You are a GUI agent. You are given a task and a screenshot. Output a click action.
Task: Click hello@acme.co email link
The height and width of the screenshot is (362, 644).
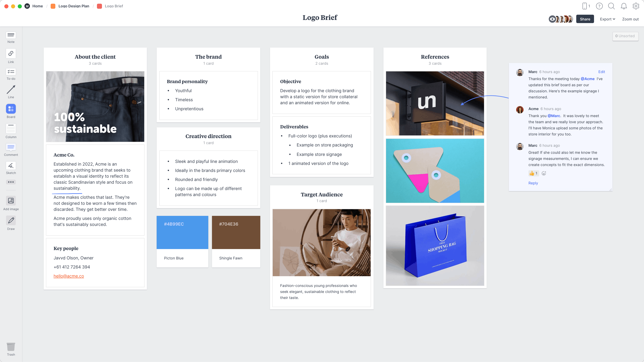pyautogui.click(x=69, y=276)
